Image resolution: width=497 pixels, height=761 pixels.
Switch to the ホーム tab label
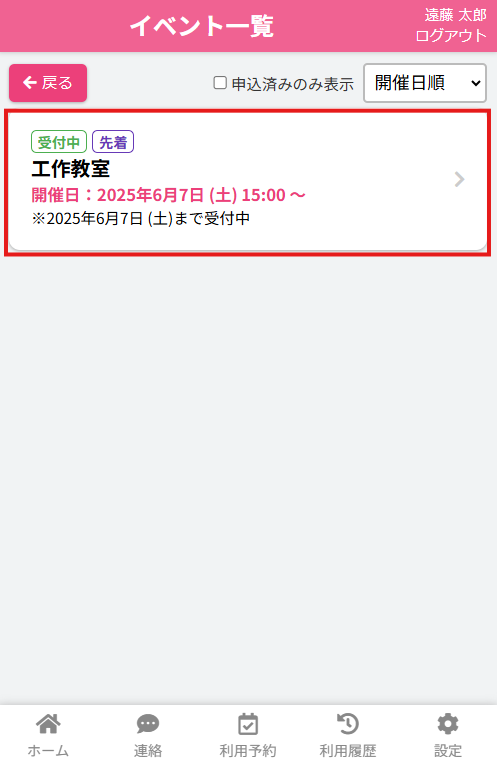(x=48, y=750)
